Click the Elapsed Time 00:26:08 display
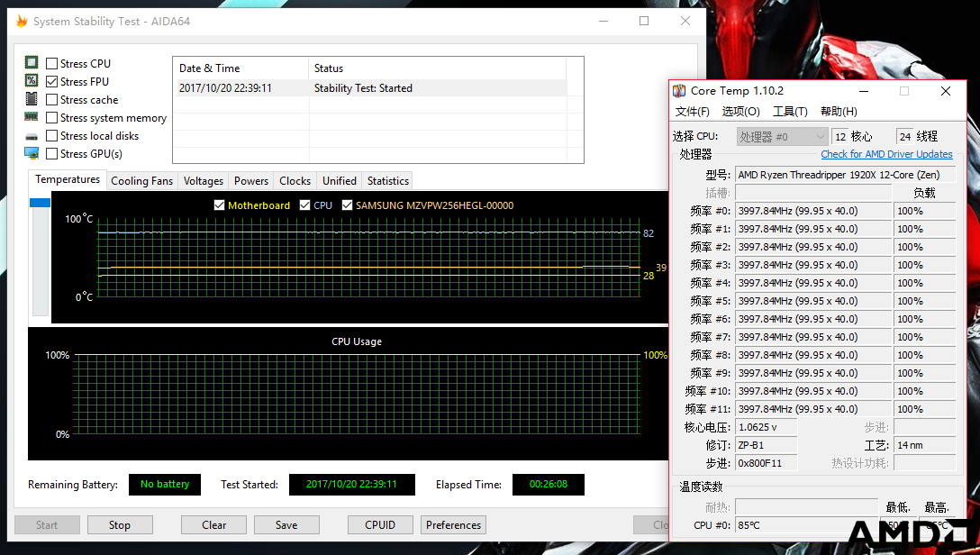Screen dimensions: 980x555 tap(549, 485)
